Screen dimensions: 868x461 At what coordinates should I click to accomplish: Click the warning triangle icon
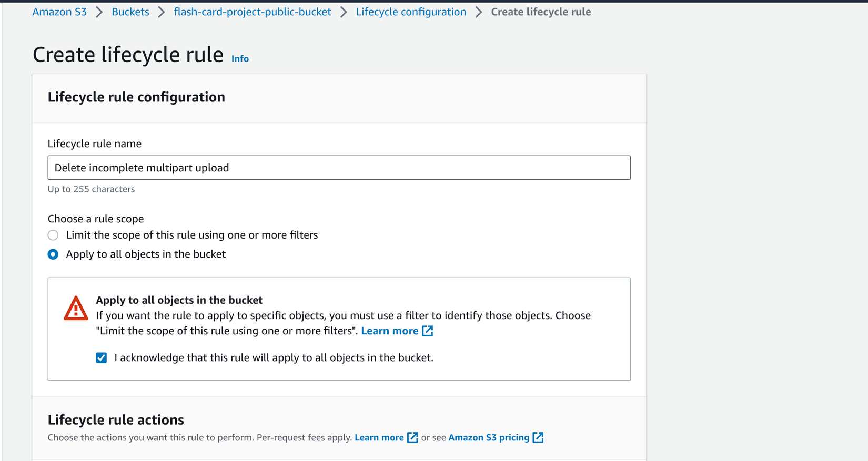click(x=76, y=309)
